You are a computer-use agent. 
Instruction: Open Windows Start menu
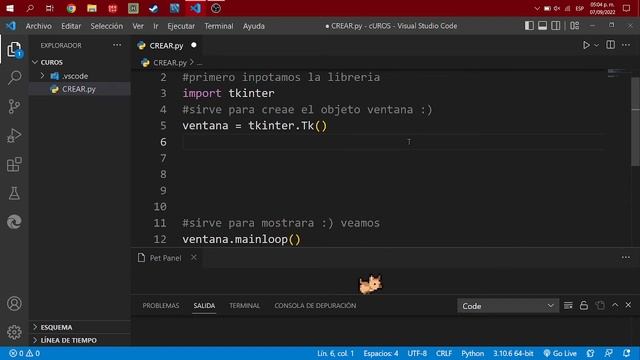point(10,8)
